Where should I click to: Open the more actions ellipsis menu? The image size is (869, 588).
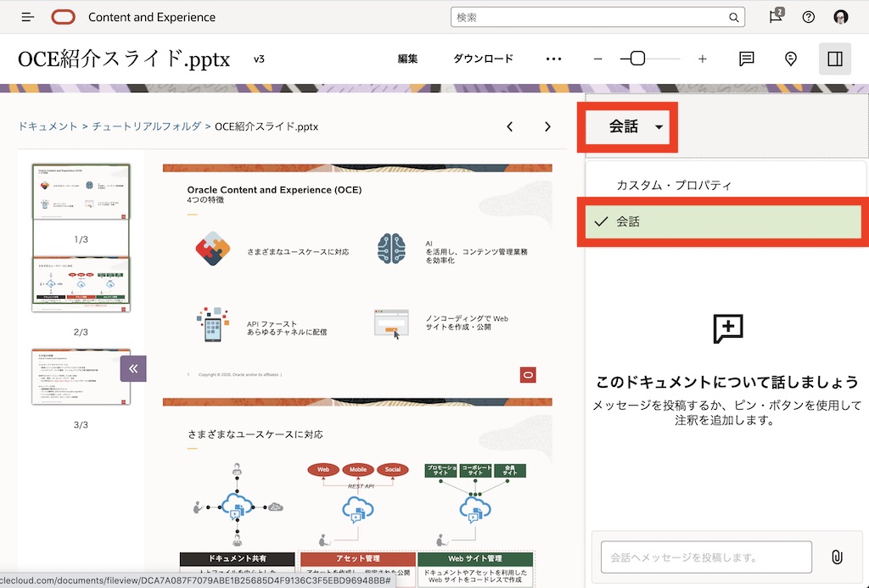(554, 59)
